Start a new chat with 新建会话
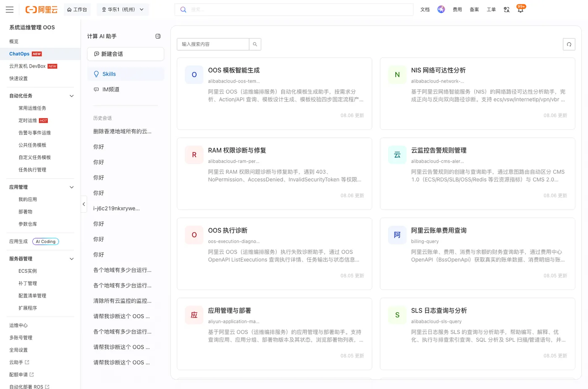The image size is (588, 389). 126,54
